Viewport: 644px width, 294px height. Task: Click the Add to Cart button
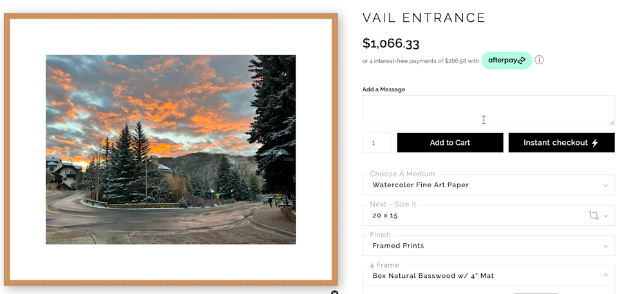coord(450,143)
